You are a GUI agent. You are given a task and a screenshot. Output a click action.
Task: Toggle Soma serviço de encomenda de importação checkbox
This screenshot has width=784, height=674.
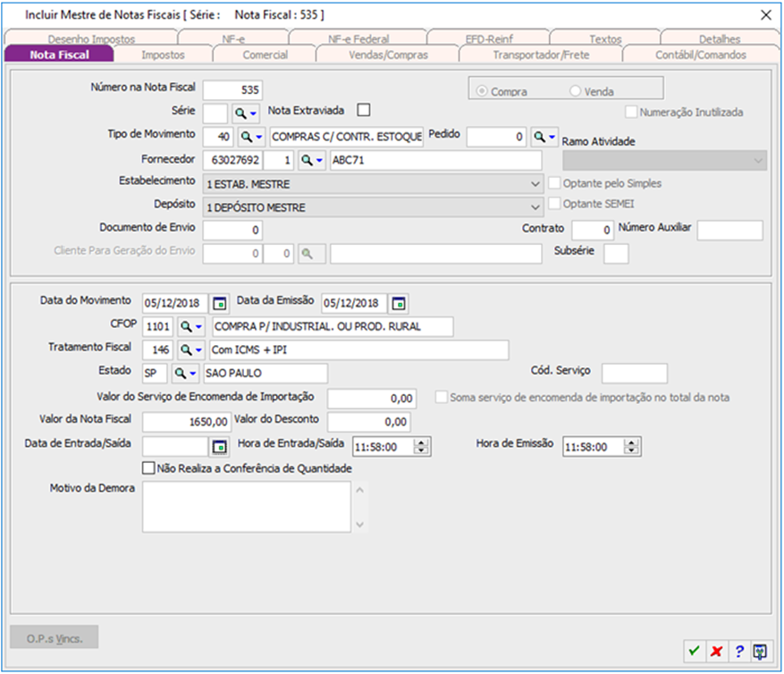pos(441,397)
